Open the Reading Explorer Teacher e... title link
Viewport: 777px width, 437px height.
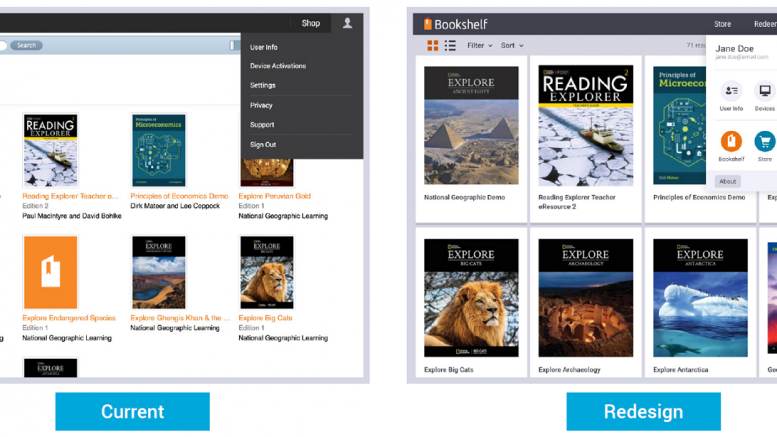70,196
